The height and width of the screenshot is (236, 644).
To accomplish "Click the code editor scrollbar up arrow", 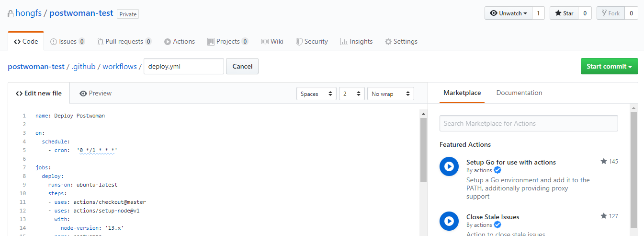I will tap(423, 114).
